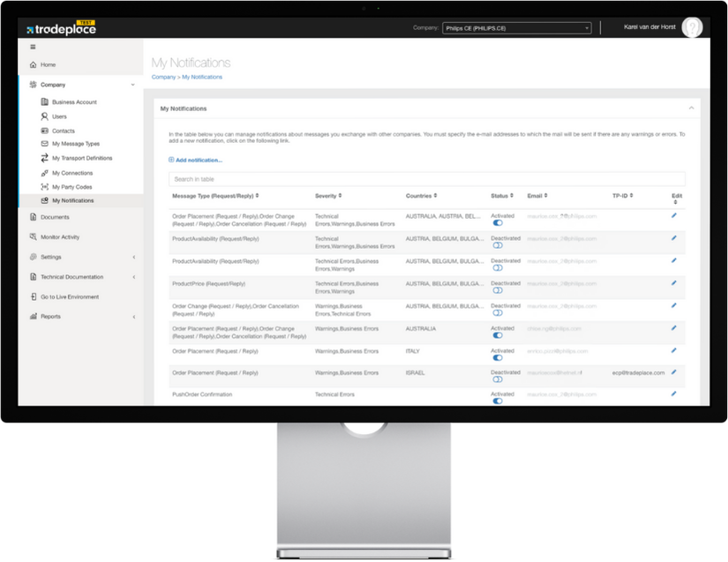Click the hamburger menu icon

point(34,47)
